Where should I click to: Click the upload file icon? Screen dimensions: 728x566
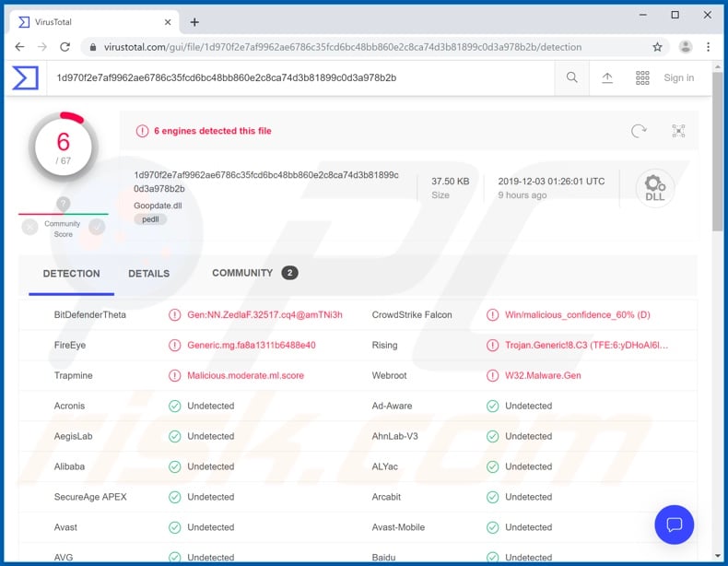[x=607, y=78]
